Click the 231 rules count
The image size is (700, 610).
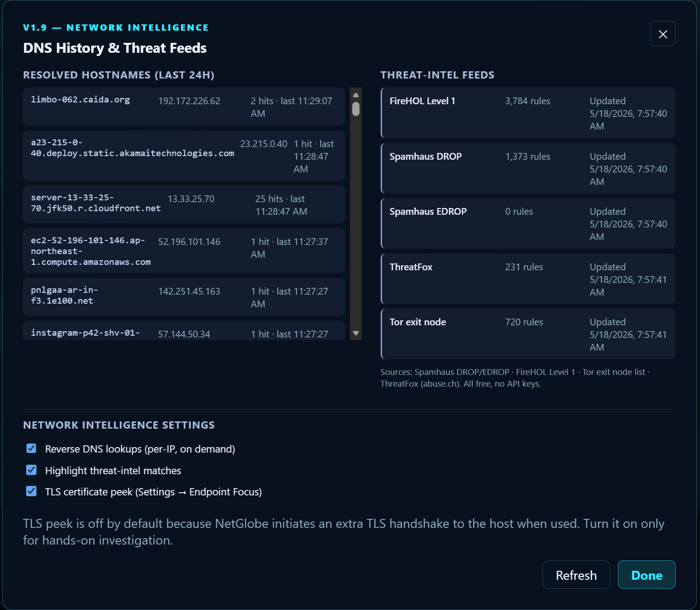pos(524,267)
